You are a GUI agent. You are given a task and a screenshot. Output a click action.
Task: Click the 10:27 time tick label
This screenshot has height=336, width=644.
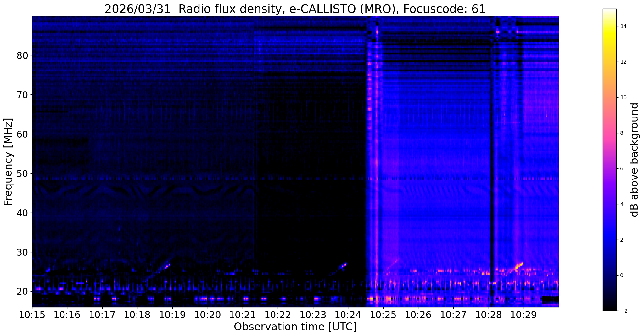click(453, 314)
